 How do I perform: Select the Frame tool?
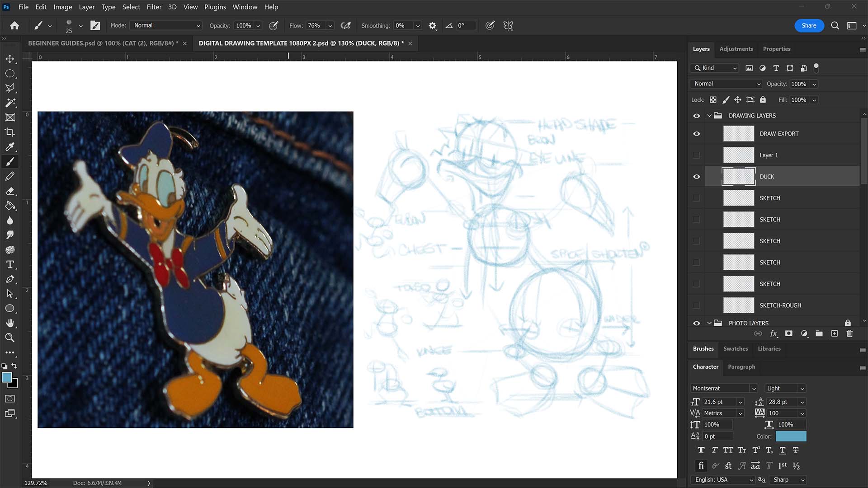[x=10, y=117]
